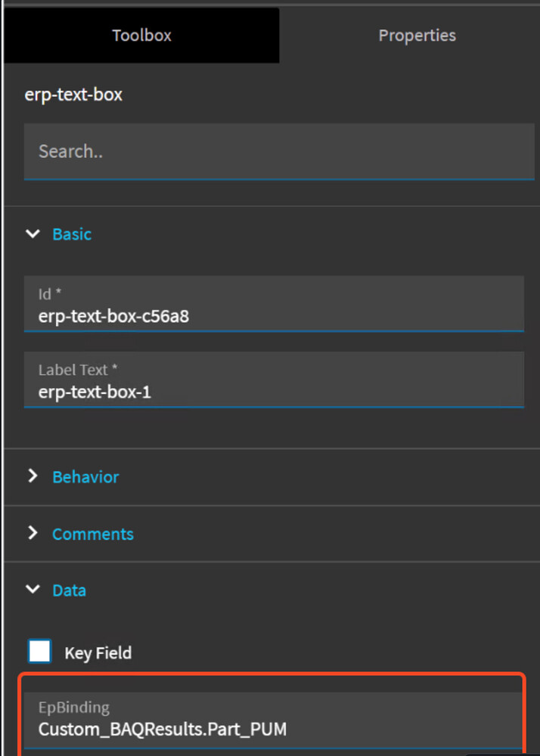Toggle Key Field via its label text
The height and width of the screenshot is (756, 540).
point(98,653)
